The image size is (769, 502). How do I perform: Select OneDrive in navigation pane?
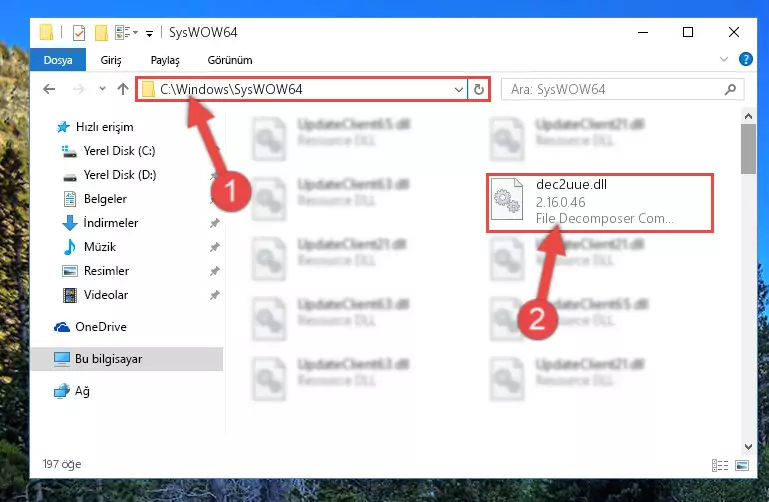click(101, 326)
